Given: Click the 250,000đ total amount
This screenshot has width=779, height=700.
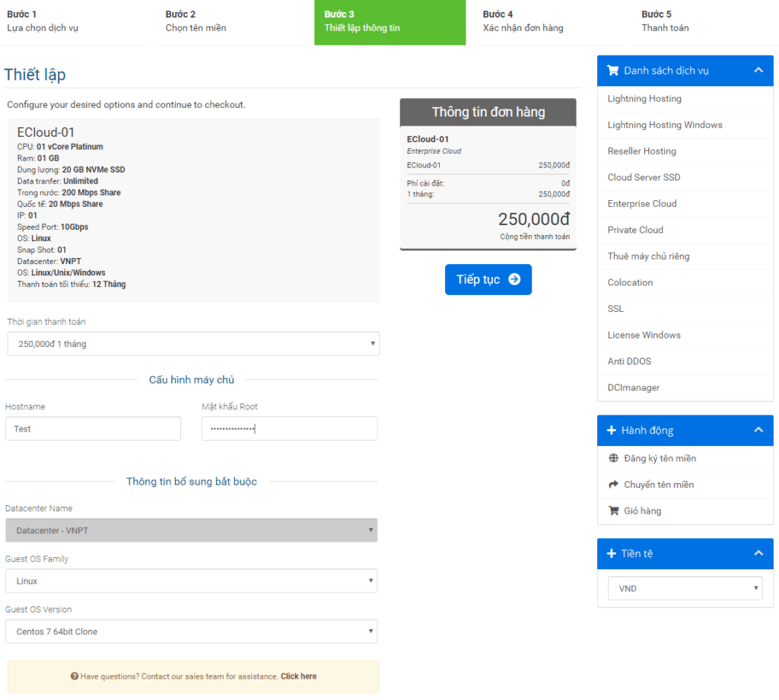Looking at the screenshot, I should (x=533, y=219).
